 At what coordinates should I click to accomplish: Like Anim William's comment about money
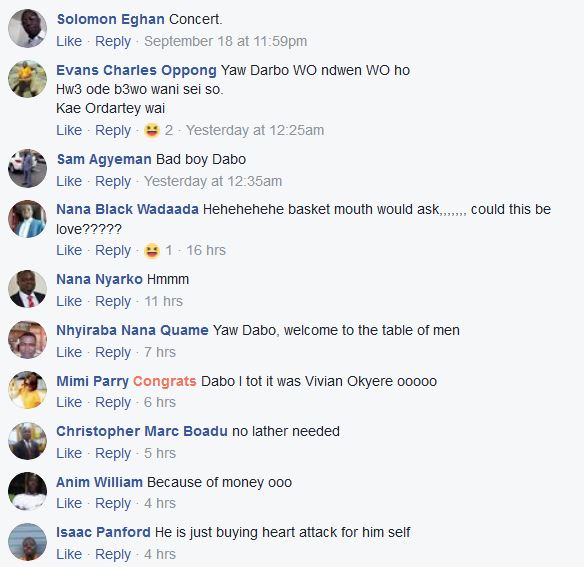click(x=69, y=503)
